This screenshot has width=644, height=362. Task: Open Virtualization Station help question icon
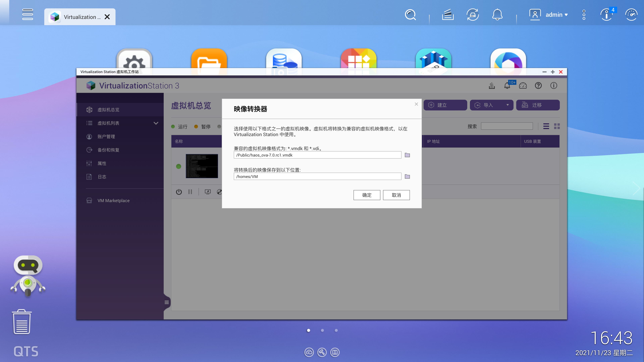(538, 86)
